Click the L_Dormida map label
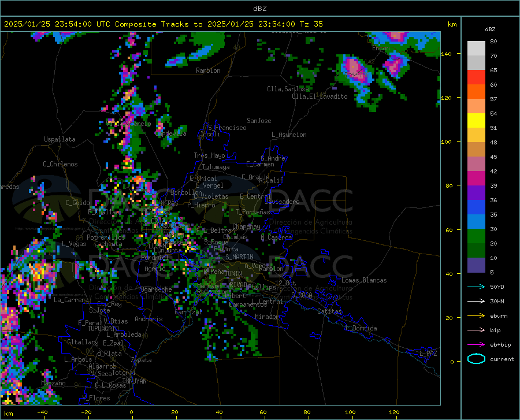 tap(361, 328)
